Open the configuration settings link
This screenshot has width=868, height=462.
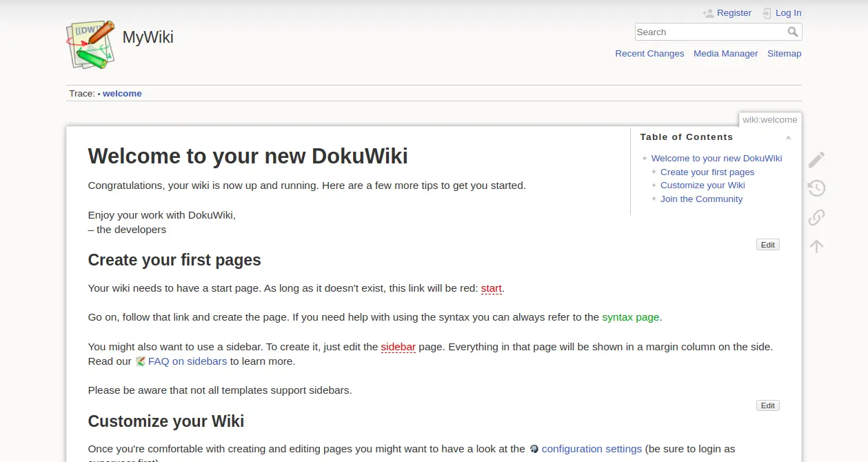point(592,449)
